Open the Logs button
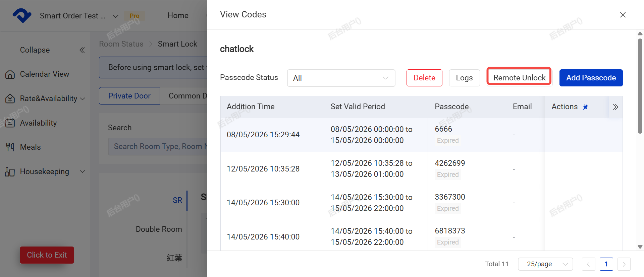Viewport: 644px width, 277px height. 464,78
